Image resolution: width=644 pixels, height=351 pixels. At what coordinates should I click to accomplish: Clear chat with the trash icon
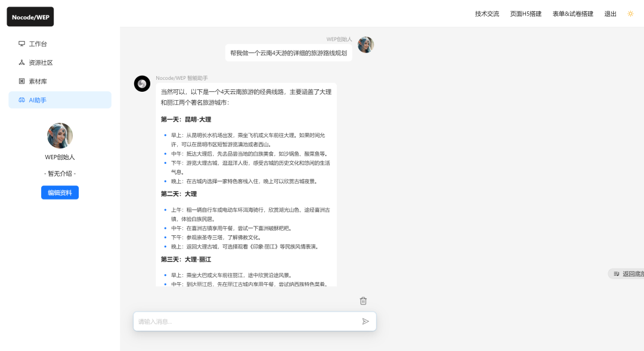363,301
